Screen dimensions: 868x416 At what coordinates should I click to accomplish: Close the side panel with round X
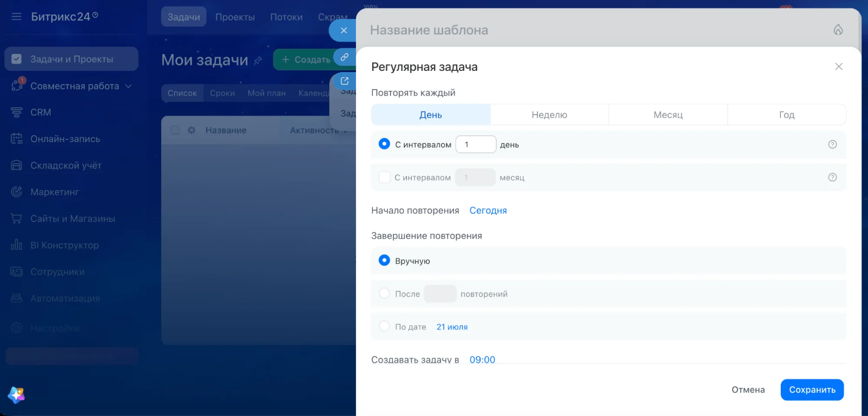343,30
